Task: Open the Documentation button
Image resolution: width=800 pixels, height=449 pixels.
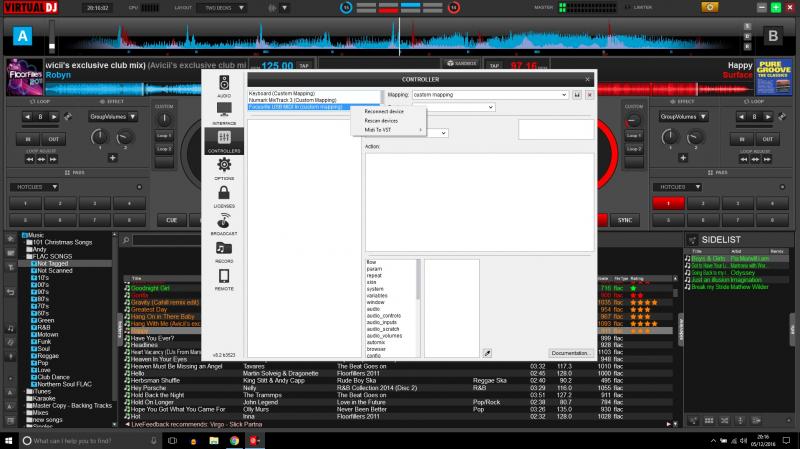Action: 571,353
